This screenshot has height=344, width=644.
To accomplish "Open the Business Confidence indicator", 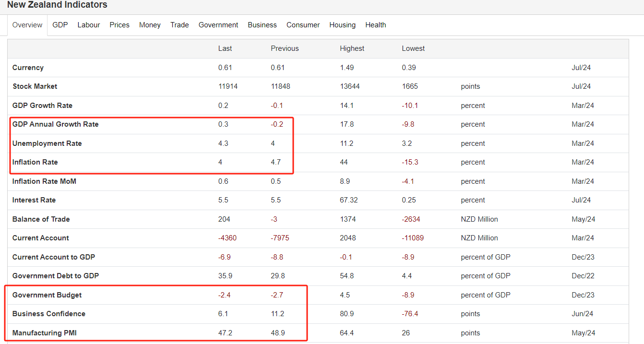I will tap(49, 314).
